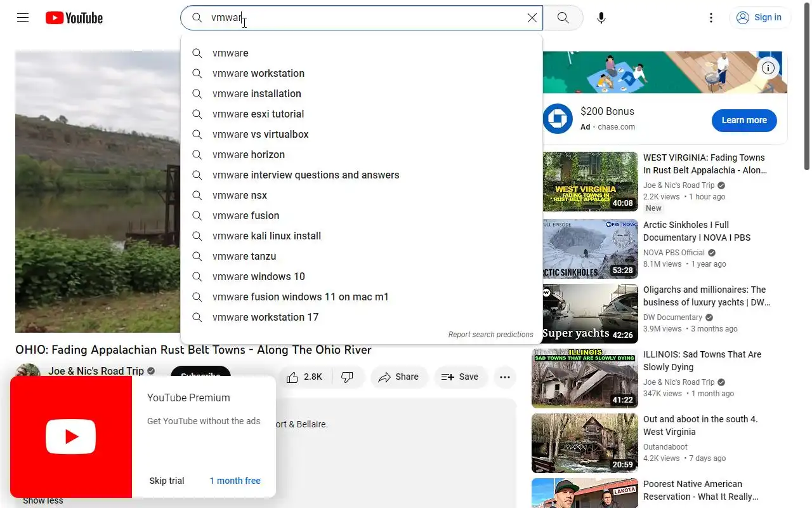This screenshot has height=508, width=812.
Task: Visit NOVA PBS Official channel
Action: (674, 253)
